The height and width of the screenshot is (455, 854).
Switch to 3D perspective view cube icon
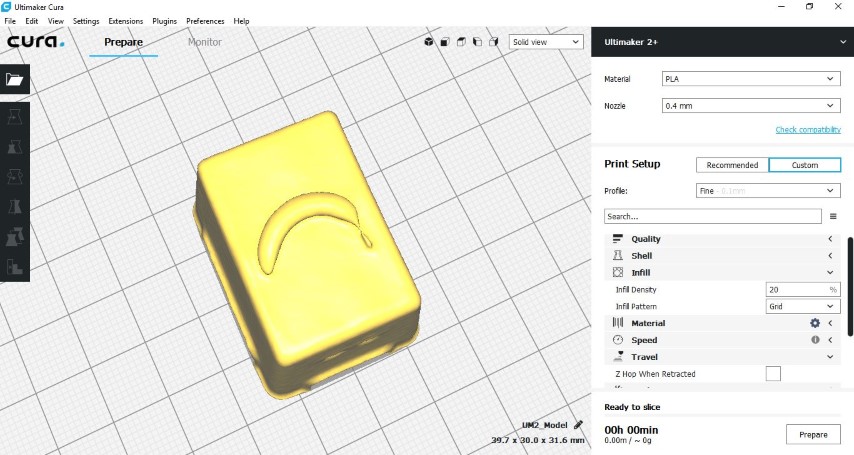(x=429, y=41)
